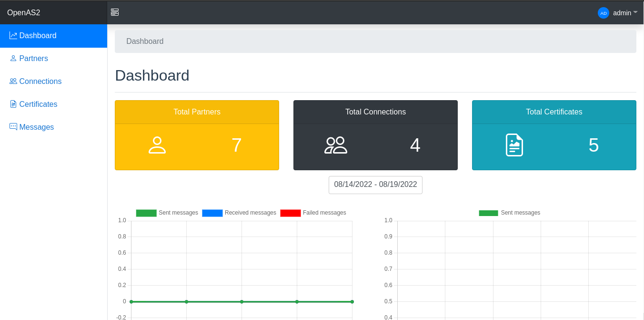Toggle Sent messages series in left chart legend

pos(167,213)
